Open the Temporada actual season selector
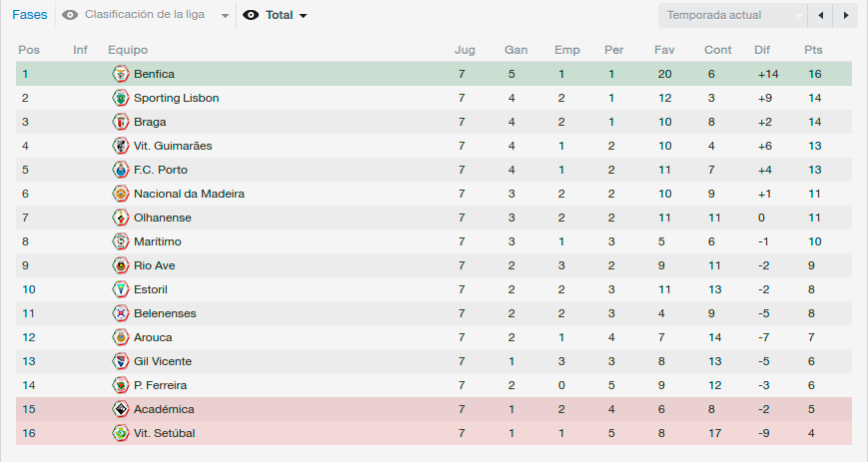This screenshot has height=462, width=868. [x=732, y=16]
